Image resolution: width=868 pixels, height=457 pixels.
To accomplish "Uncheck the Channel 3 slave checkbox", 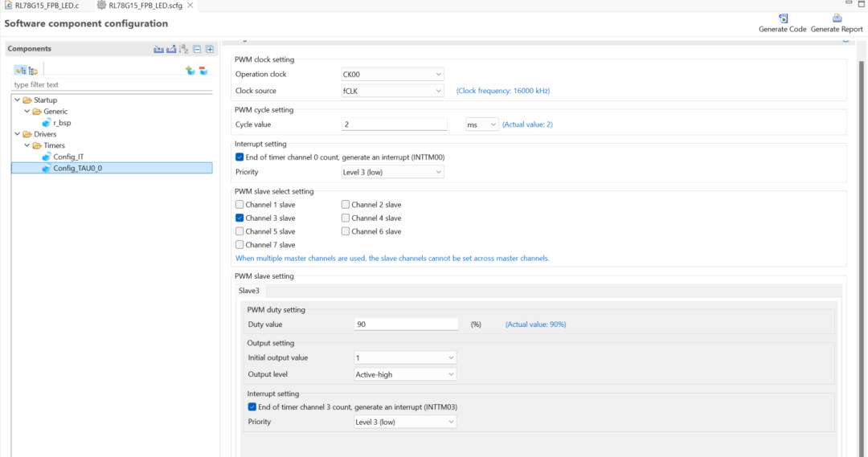I will [x=240, y=218].
